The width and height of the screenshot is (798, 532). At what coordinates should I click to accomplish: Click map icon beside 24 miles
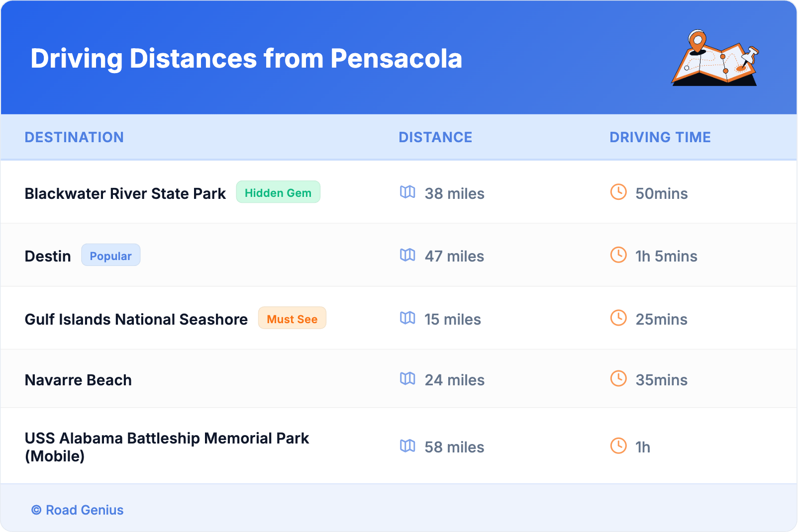point(407,379)
